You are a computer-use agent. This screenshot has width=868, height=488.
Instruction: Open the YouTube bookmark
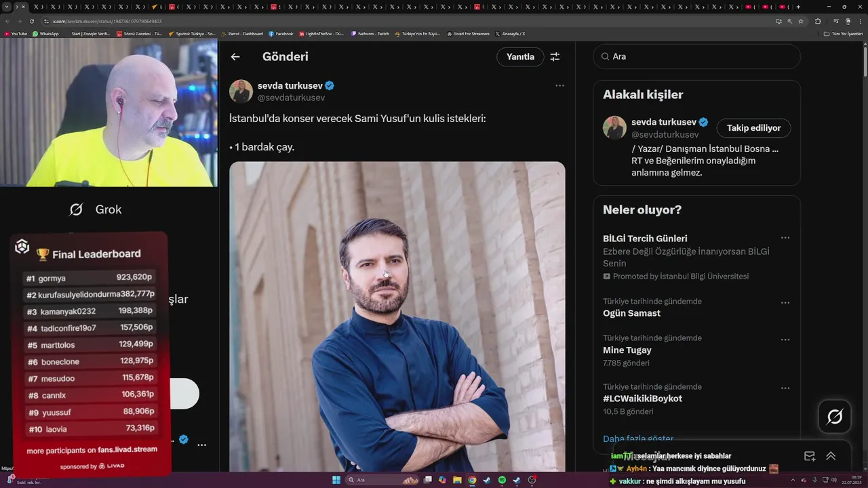point(16,33)
